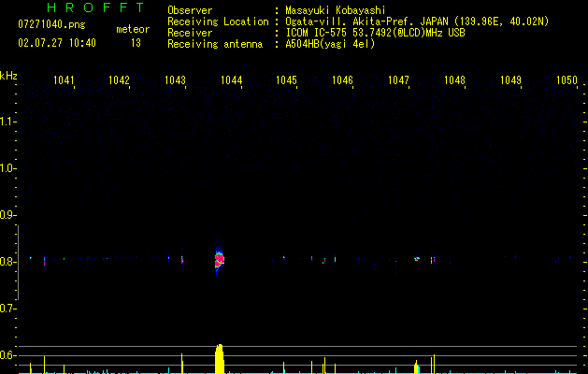
Task: Click the 1044 time axis label
Action: point(232,80)
